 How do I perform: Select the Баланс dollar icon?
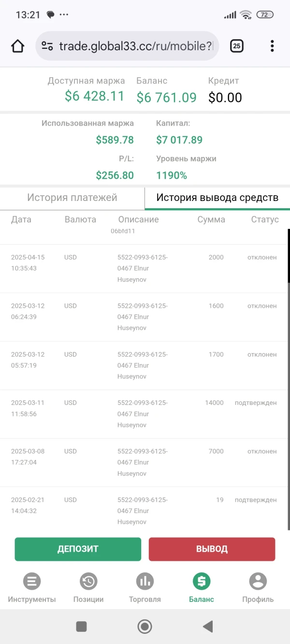tap(202, 581)
